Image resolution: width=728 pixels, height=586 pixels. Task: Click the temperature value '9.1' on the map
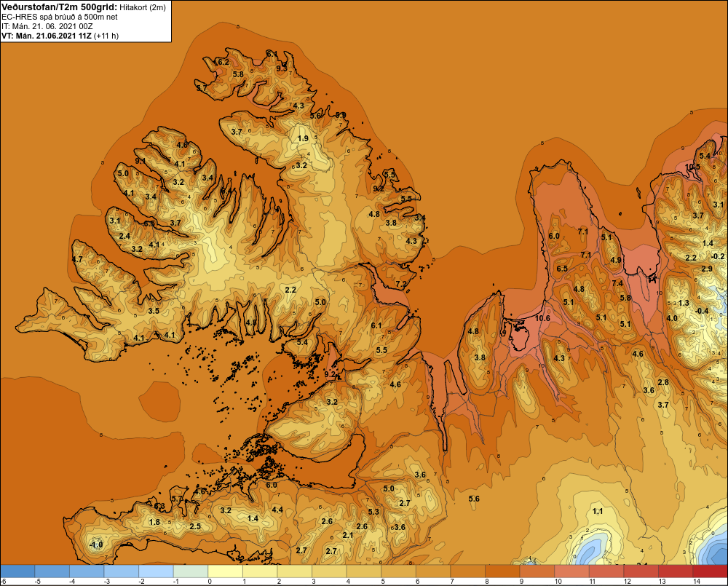click(141, 161)
